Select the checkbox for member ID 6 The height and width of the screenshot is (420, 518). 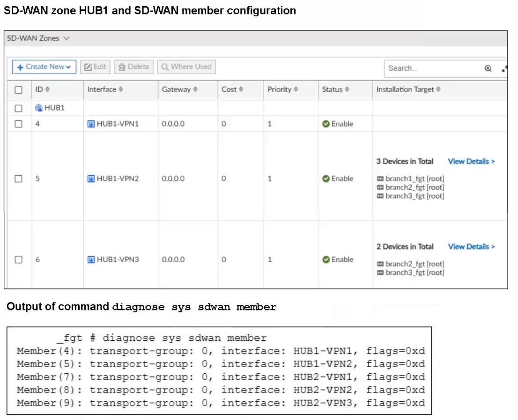click(x=19, y=259)
